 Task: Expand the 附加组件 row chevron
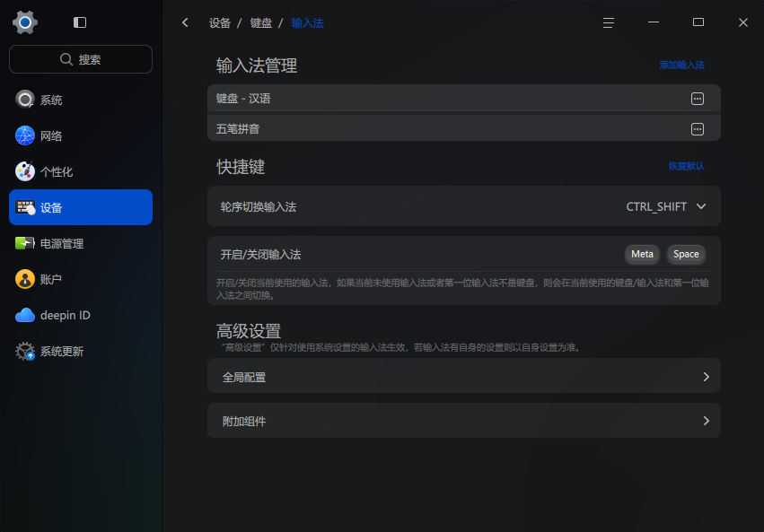[x=706, y=421]
